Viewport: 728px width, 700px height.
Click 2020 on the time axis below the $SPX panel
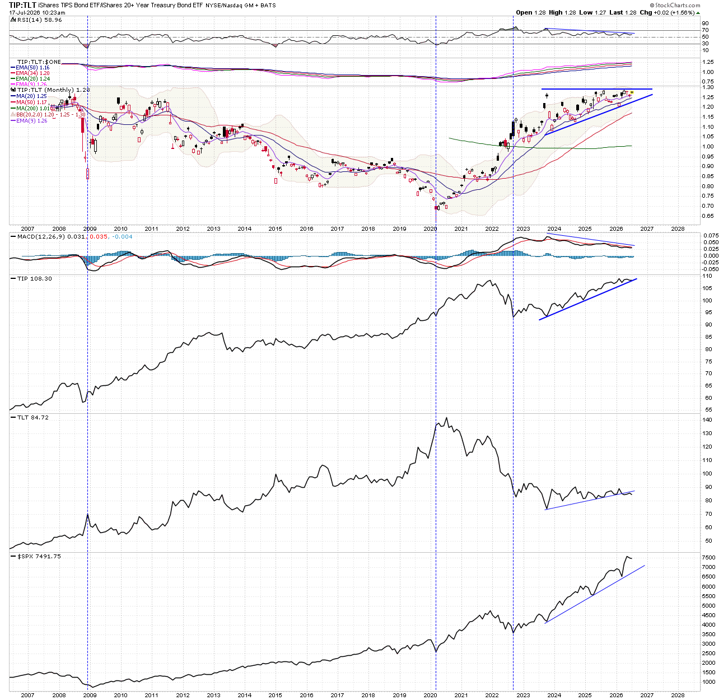(x=430, y=695)
